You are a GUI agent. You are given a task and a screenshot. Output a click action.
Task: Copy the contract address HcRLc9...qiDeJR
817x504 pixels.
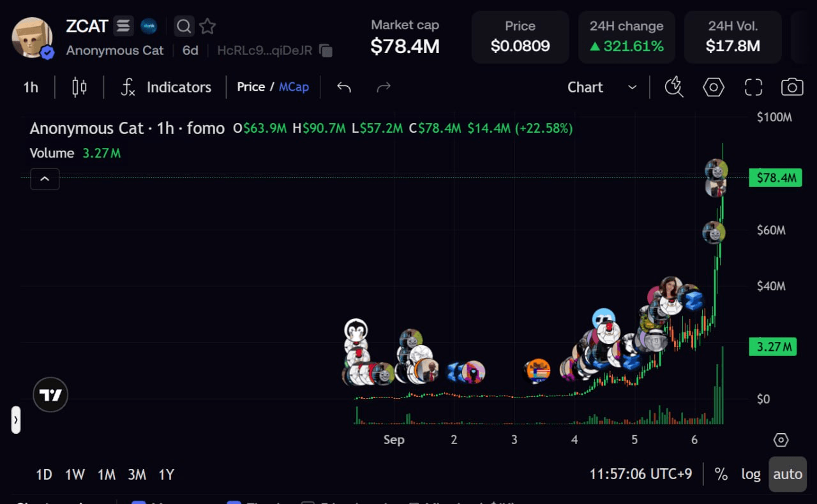[x=326, y=50]
